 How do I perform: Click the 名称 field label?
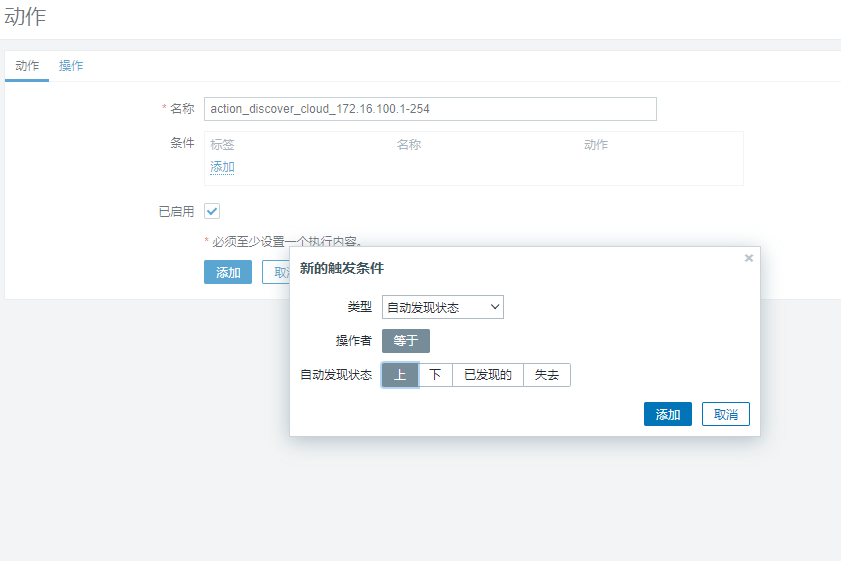click(182, 109)
